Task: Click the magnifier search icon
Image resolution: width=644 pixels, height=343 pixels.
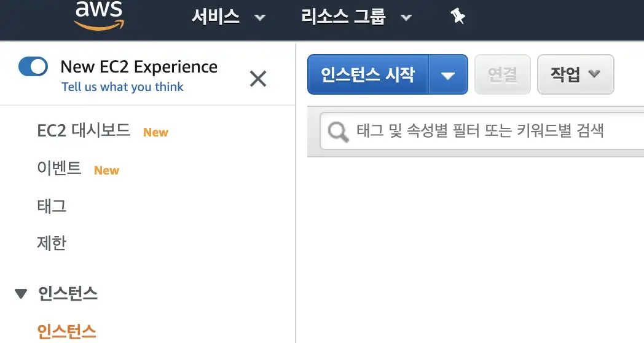Action: point(338,132)
